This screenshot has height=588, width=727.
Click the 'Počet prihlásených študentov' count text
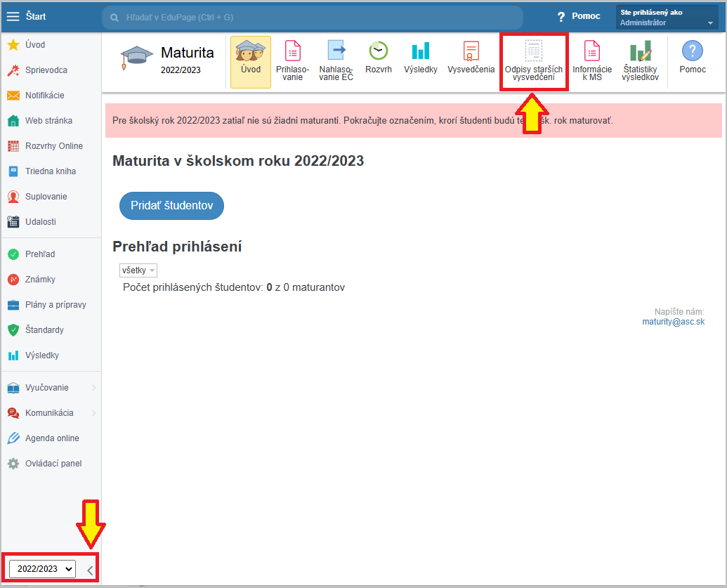coord(234,287)
